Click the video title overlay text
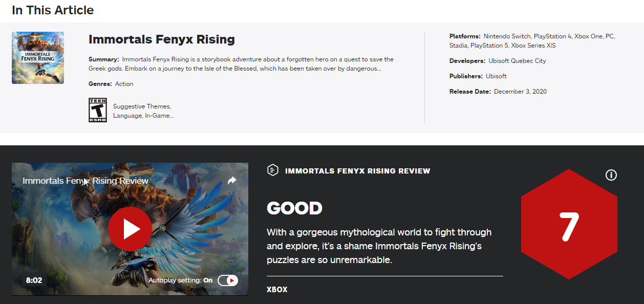This screenshot has width=644, height=304. [85, 181]
